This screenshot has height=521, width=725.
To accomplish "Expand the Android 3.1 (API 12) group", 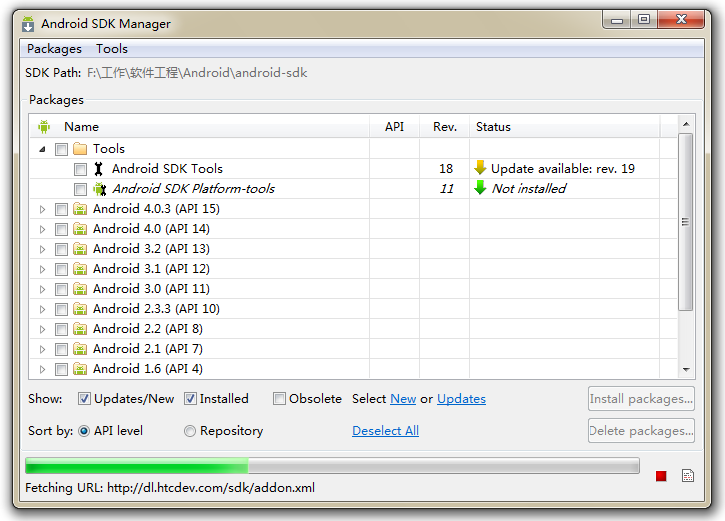I will (43, 269).
